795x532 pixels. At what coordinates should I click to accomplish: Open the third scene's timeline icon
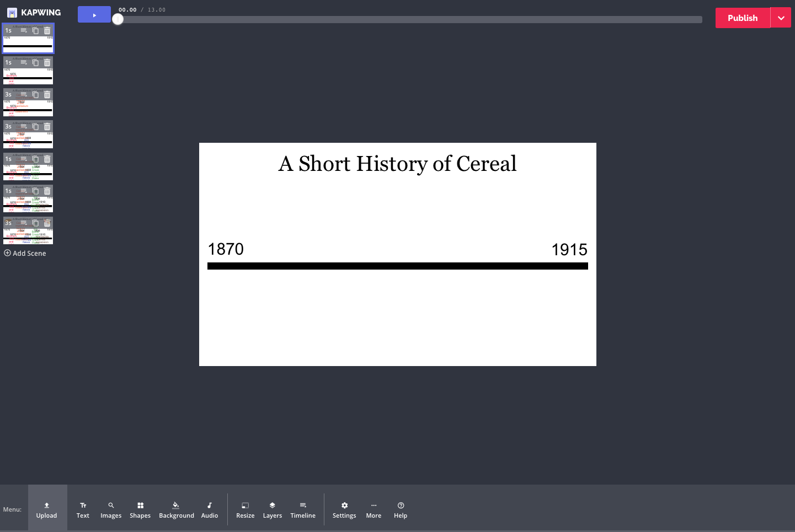(x=24, y=95)
